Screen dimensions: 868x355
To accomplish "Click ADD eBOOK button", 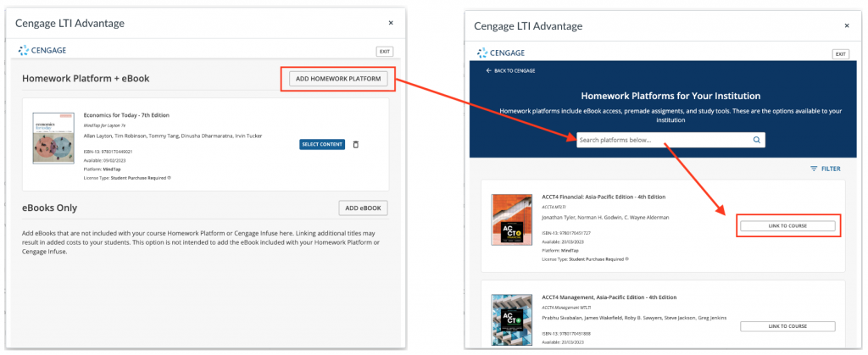I will click(x=363, y=208).
